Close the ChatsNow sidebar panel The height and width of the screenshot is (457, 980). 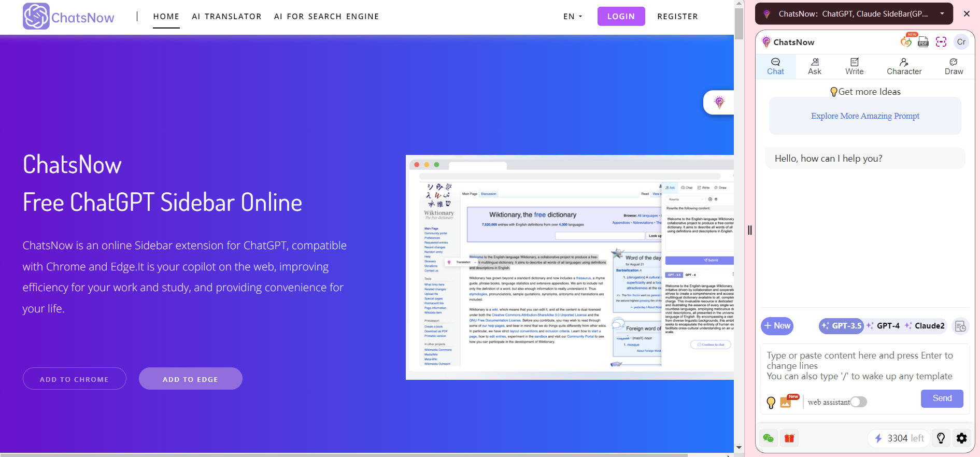click(x=967, y=14)
